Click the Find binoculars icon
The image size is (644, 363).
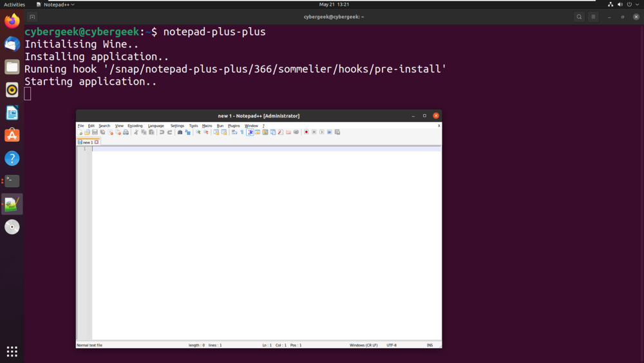pyautogui.click(x=180, y=132)
